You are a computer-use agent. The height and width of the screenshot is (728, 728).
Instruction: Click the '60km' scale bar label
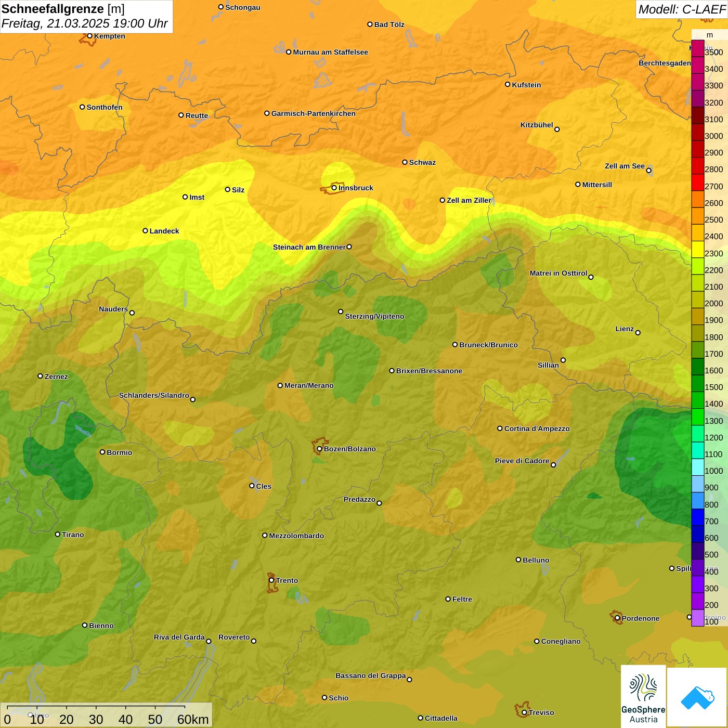[193, 720]
